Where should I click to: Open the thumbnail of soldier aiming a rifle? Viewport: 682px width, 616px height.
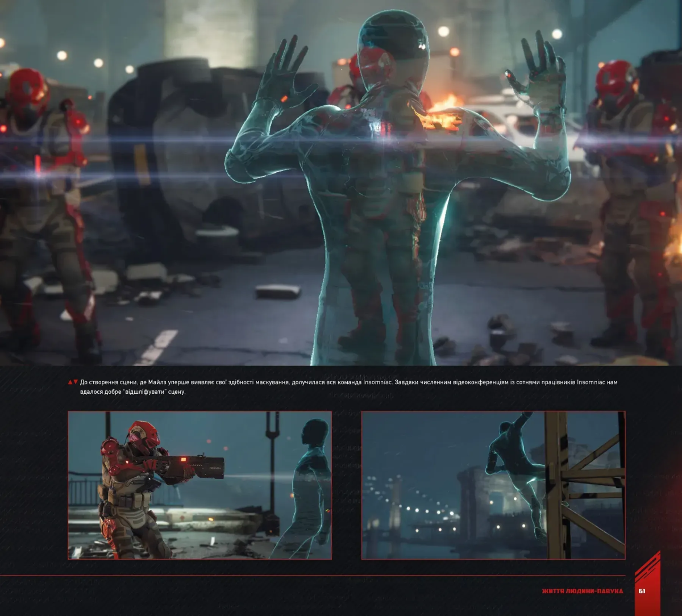tap(199, 485)
